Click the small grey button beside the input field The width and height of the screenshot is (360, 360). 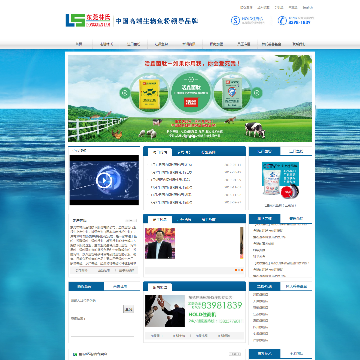click(128, 309)
